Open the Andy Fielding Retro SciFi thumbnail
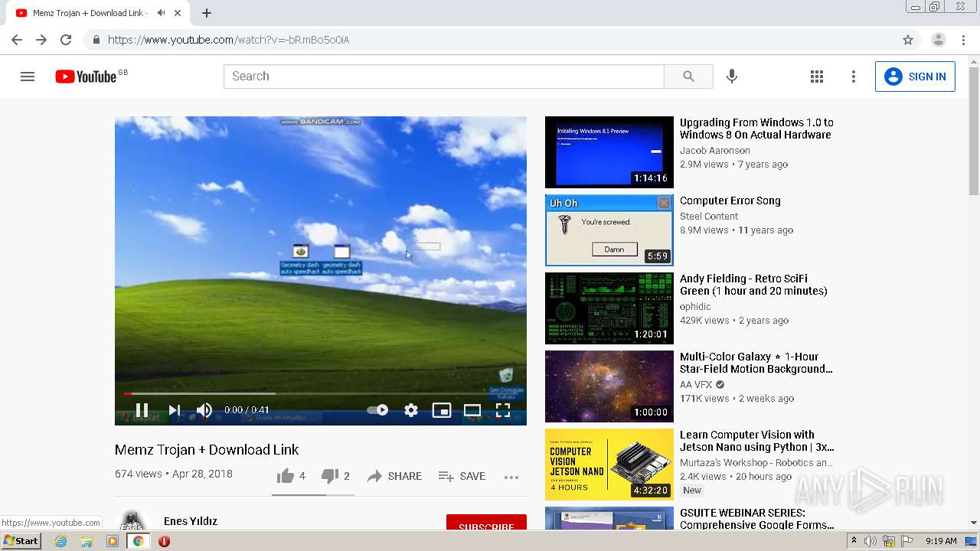 (609, 308)
